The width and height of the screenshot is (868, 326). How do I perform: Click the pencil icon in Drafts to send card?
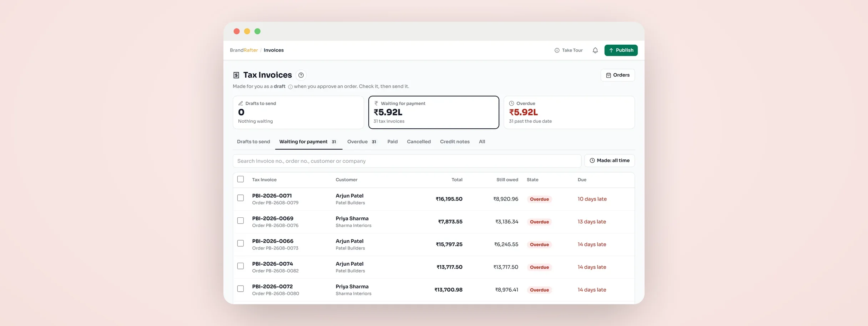(x=241, y=103)
